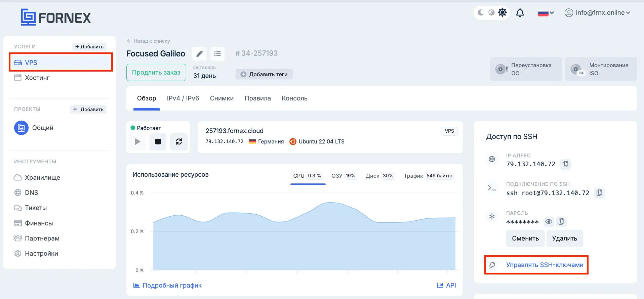Show Диск usage chart
This screenshot has height=299, width=644.
click(380, 176)
